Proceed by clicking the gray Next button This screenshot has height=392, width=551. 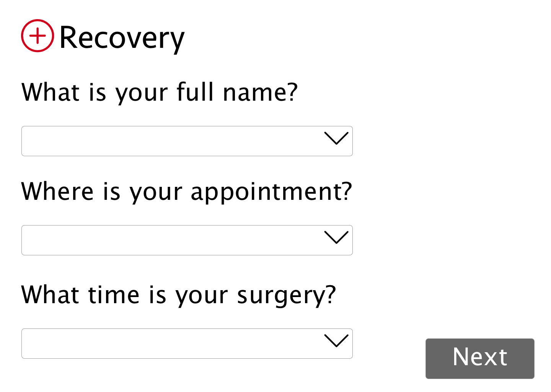(x=479, y=358)
